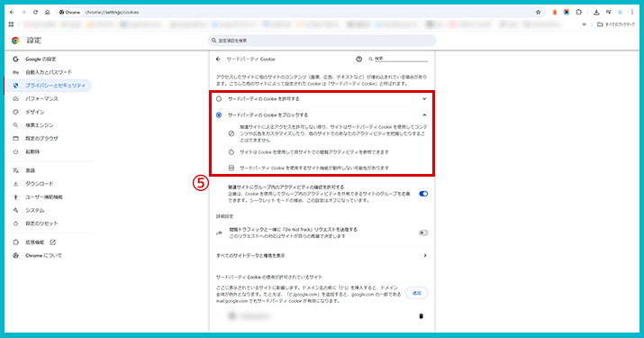Enable the Do Not Track request switch
Image resolution: width=644 pixels, height=338 pixels.
click(423, 233)
